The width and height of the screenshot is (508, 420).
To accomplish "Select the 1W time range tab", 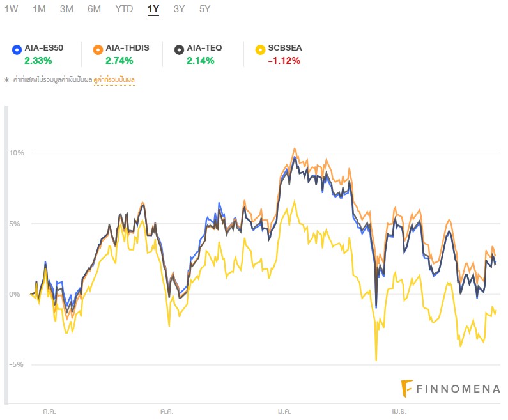I will click(x=12, y=9).
